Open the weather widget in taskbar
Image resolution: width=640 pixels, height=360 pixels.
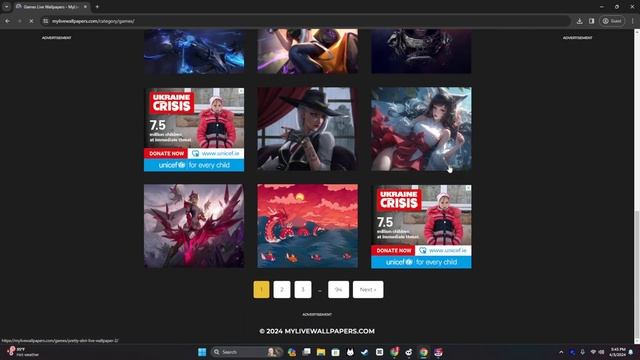(x=22, y=352)
